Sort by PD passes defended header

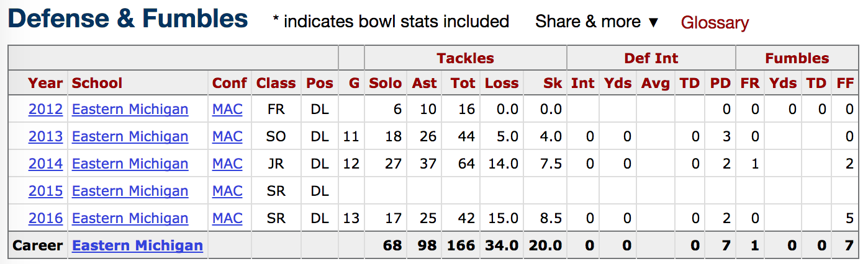[x=720, y=83]
